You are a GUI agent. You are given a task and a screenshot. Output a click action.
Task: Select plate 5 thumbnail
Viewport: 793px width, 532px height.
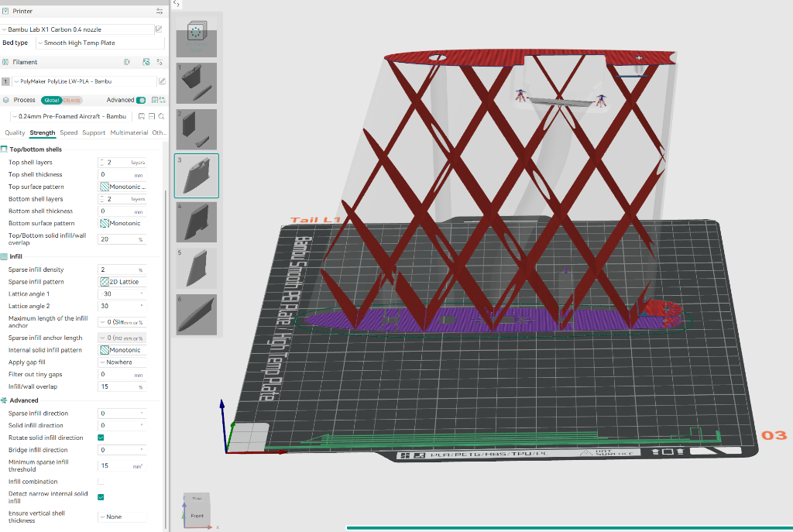[197, 268]
